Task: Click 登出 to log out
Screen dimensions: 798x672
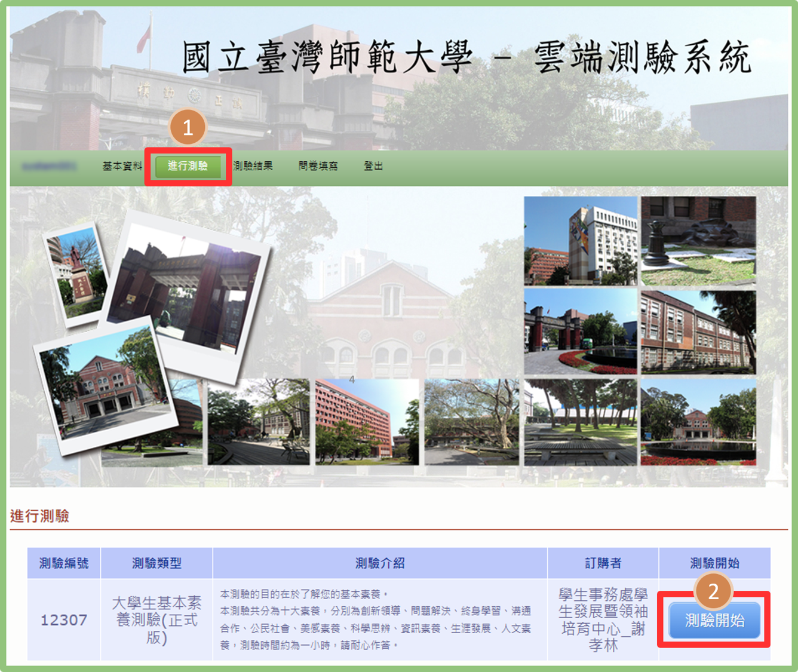Action: [x=373, y=166]
